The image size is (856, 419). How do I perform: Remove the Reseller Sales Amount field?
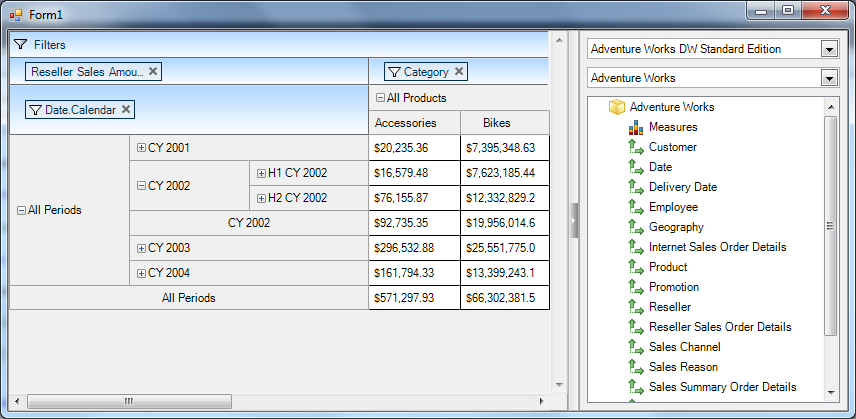154,72
